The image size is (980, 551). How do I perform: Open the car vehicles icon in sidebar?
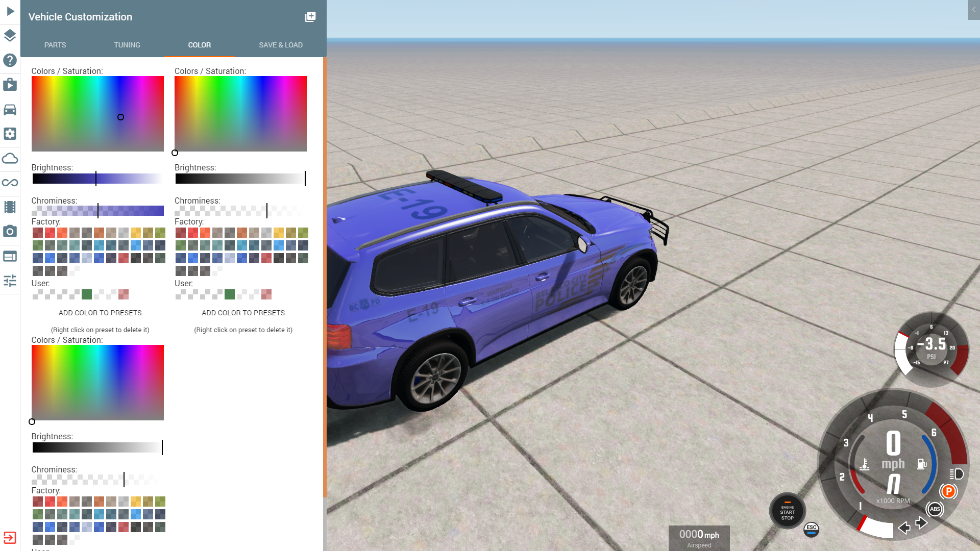coord(10,109)
